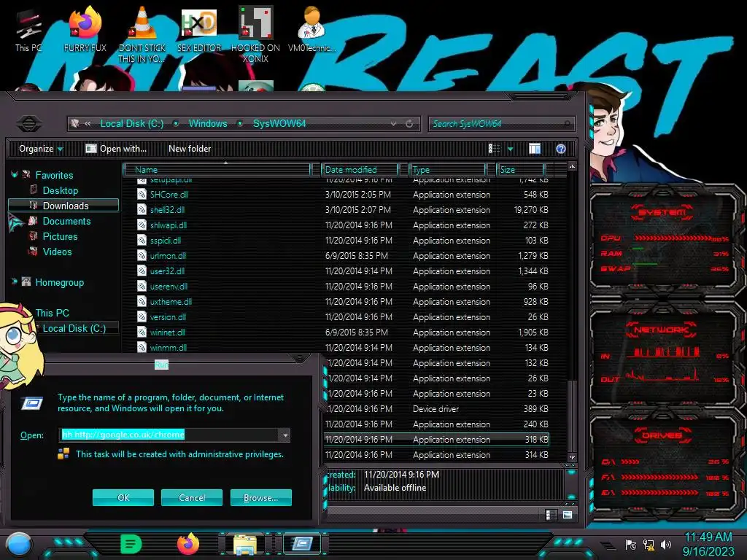Go to the Windows breadcrumb segment
The image size is (747, 560).
[x=208, y=124]
